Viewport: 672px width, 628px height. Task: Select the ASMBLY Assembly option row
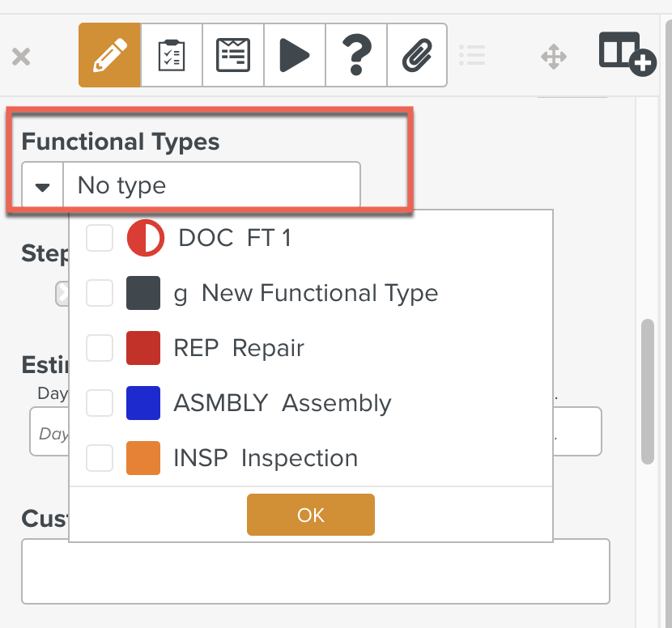pos(282,402)
